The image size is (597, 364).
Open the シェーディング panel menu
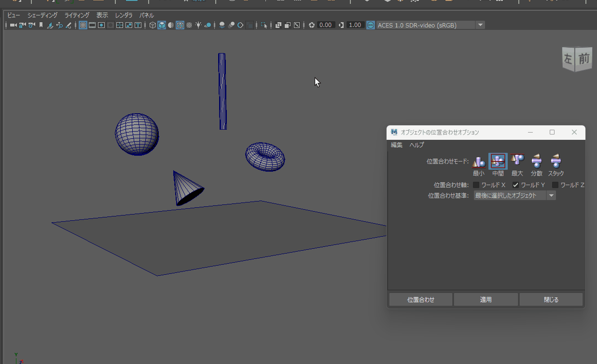click(x=42, y=15)
